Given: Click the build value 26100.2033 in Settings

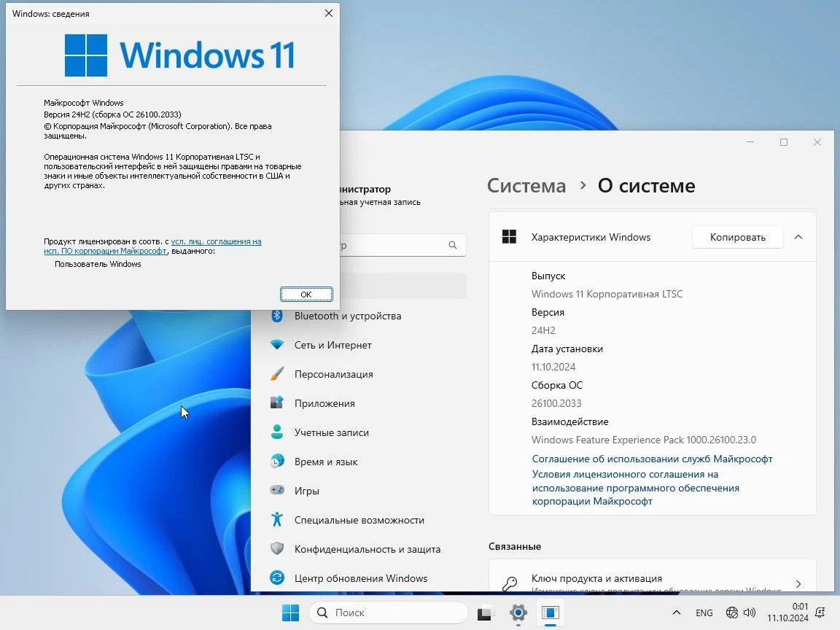Looking at the screenshot, I should (556, 402).
